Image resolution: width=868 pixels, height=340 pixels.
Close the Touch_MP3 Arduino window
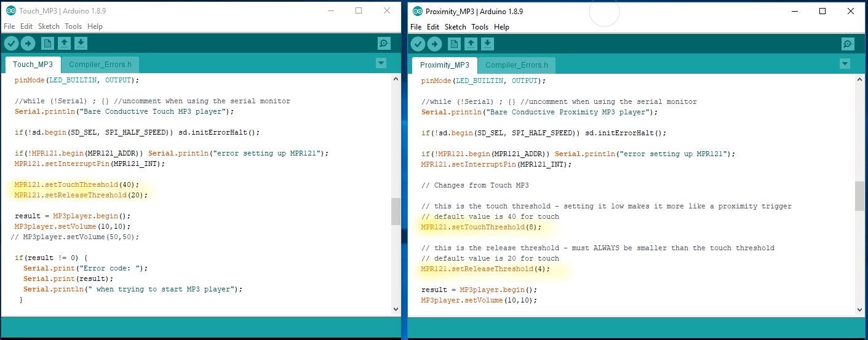click(386, 10)
